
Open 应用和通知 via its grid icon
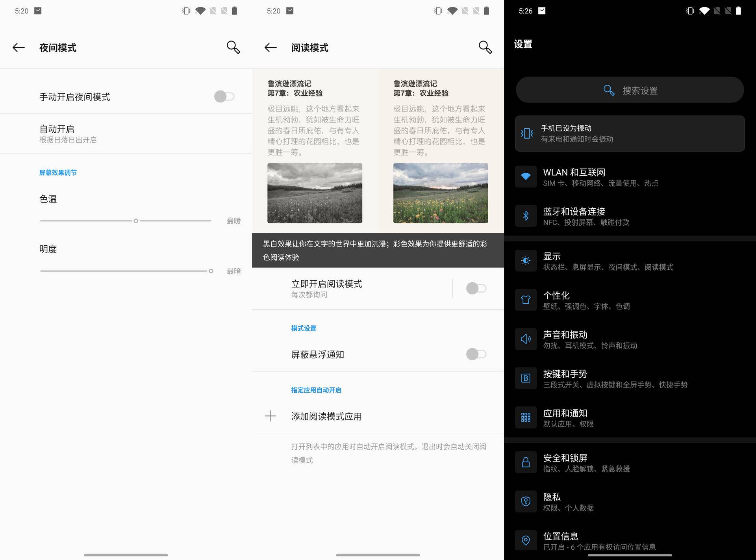(526, 417)
